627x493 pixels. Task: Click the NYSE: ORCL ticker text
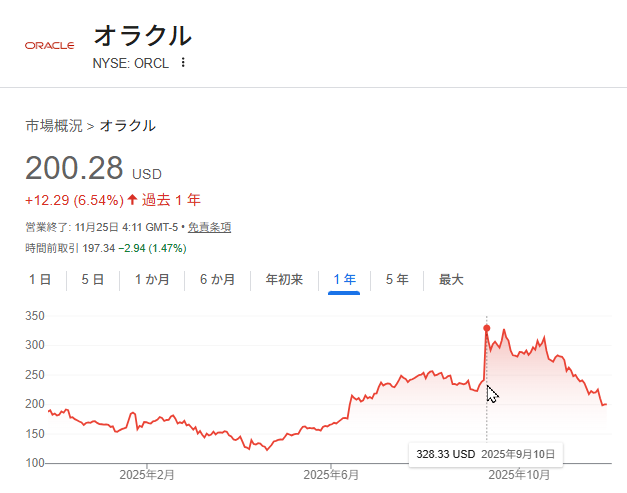(x=131, y=63)
